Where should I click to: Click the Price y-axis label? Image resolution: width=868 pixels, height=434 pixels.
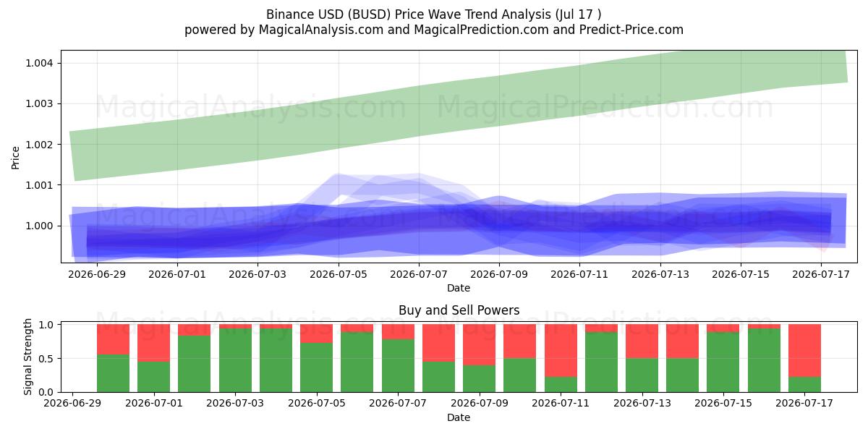(16, 156)
